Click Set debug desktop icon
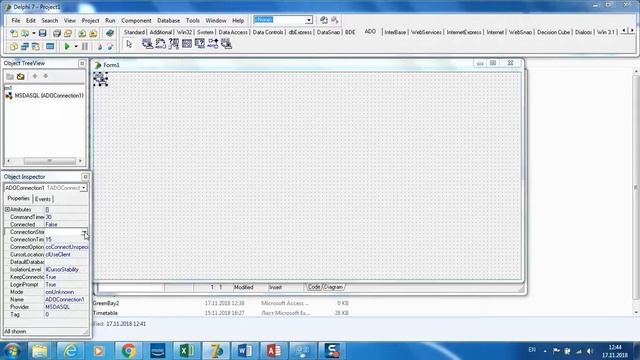The width and height of the screenshot is (640, 360). [x=335, y=20]
